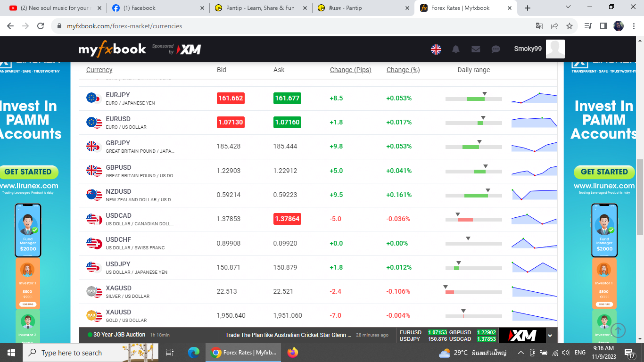Open a new browser tab
Image resolution: width=644 pixels, height=362 pixels.
pos(528,8)
